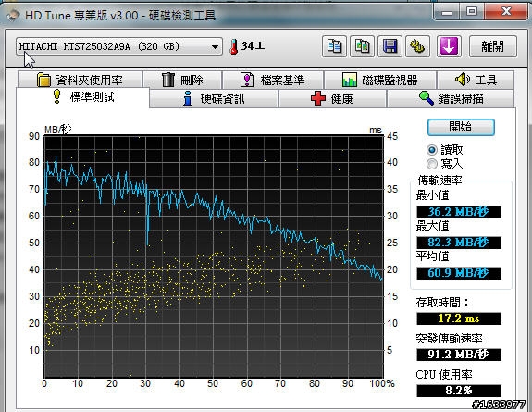This screenshot has height=412, width=532.
Task: Open options with the gears icon
Action: pyautogui.click(x=417, y=46)
